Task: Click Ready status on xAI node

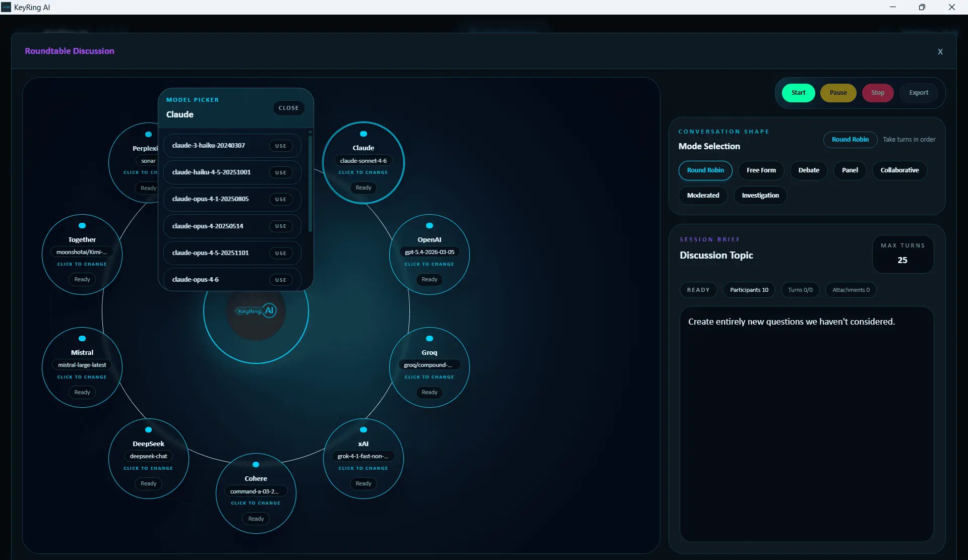Action: [x=364, y=484]
